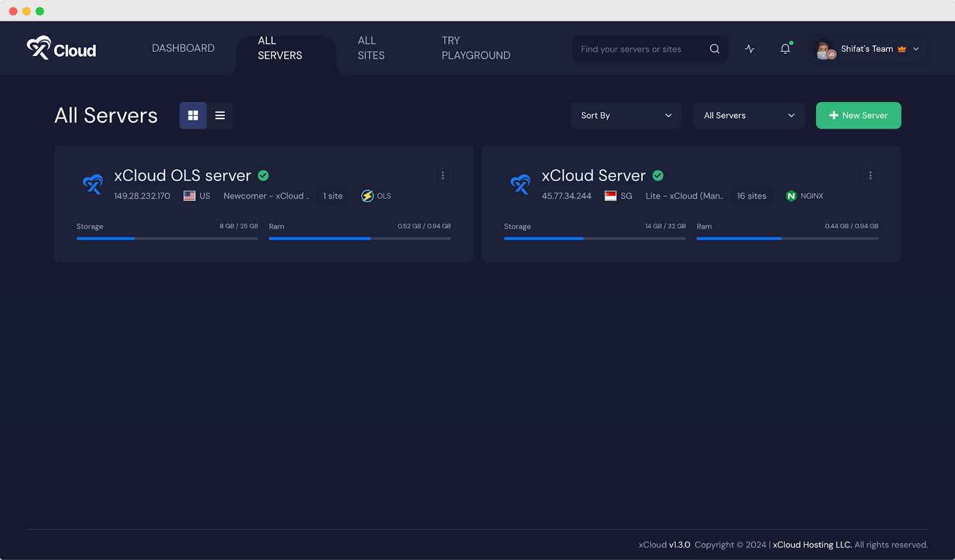Go to the DASHBOARD menu item
This screenshot has width=955, height=560.
click(x=183, y=48)
